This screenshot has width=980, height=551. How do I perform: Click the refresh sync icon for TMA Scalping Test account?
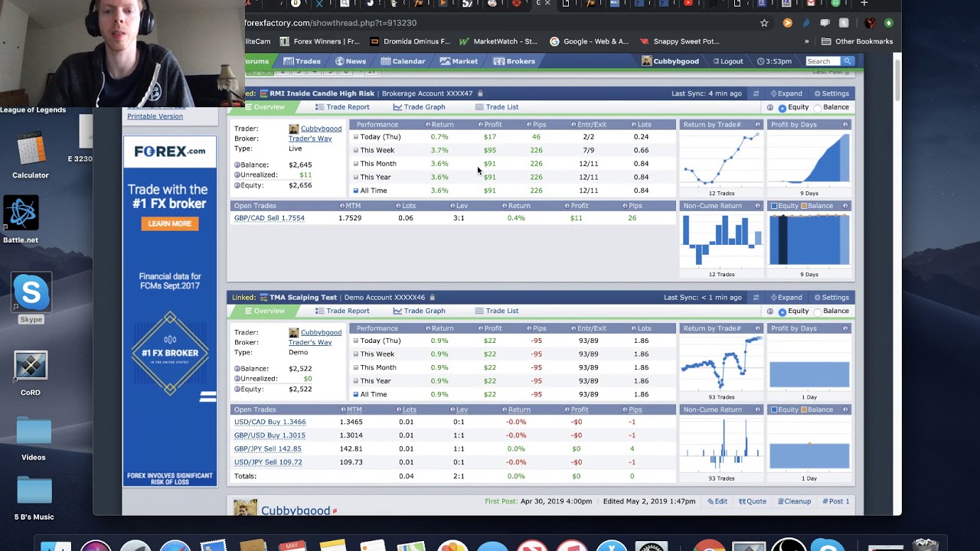coord(756,297)
